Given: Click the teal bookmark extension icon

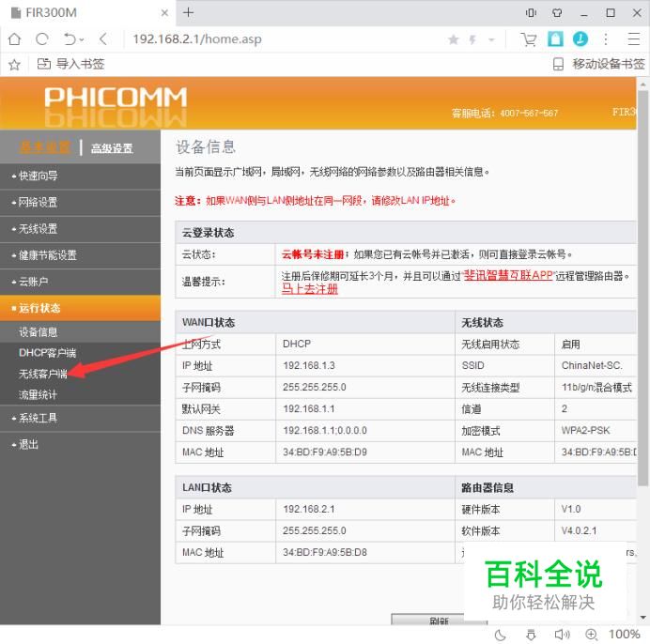Looking at the screenshot, I should tap(555, 38).
